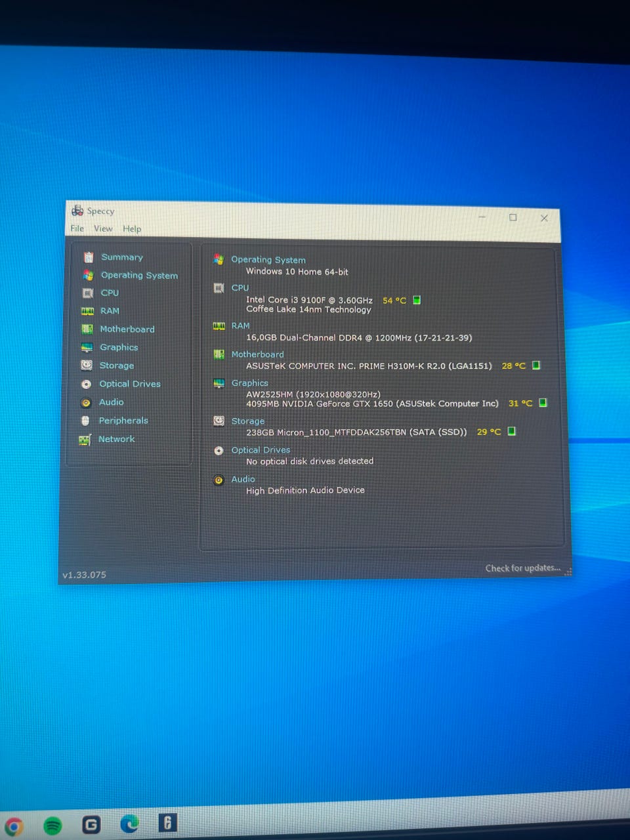
Task: Select Storage in the sidebar list
Action: coord(117,366)
